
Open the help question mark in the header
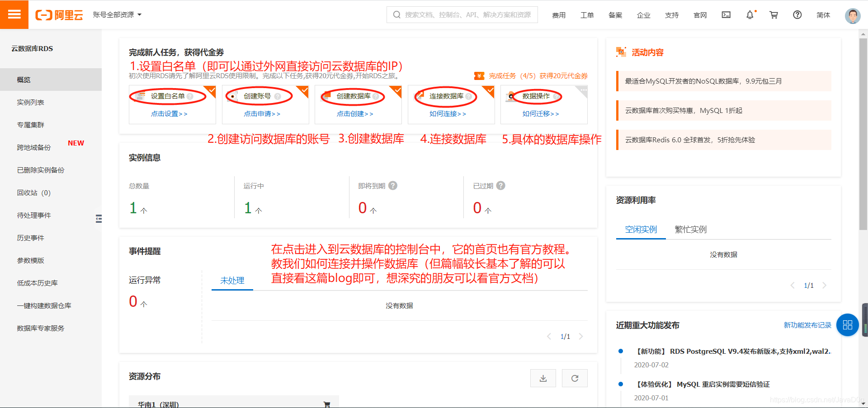click(797, 15)
